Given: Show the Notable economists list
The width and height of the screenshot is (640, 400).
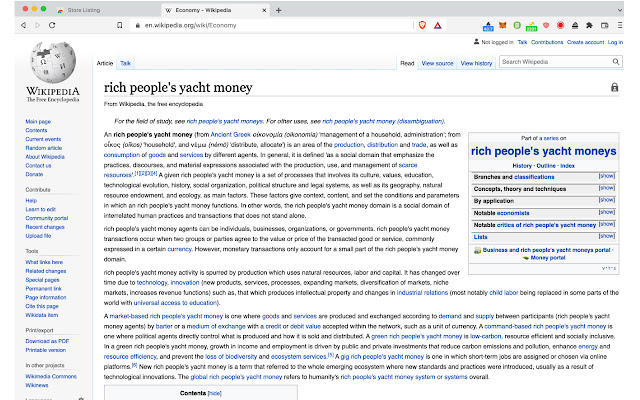Looking at the screenshot, I should [x=606, y=213].
